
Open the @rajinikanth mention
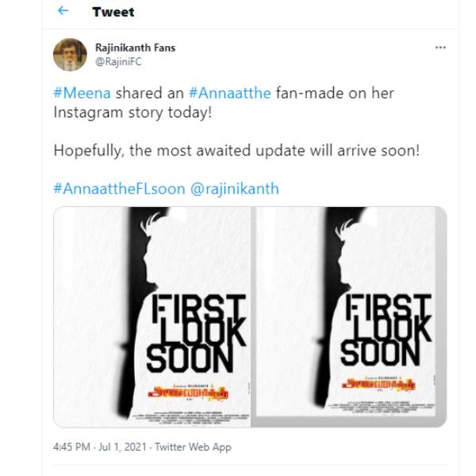(235, 189)
